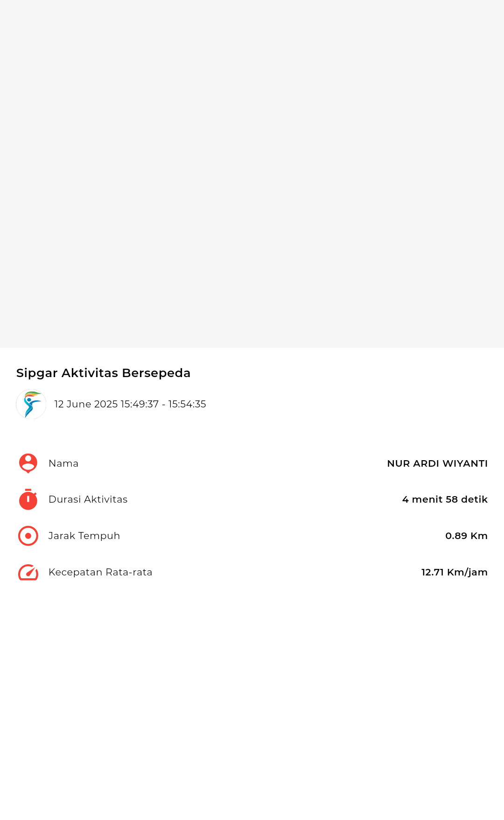The height and width of the screenshot is (820, 504).
Task: Click the Kecepatan Rata-rata label
Action: tap(100, 572)
